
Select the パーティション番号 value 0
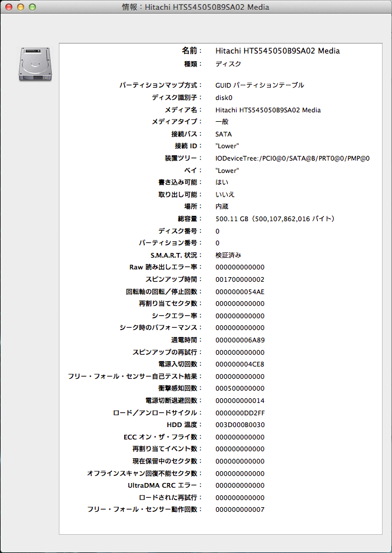point(217,243)
